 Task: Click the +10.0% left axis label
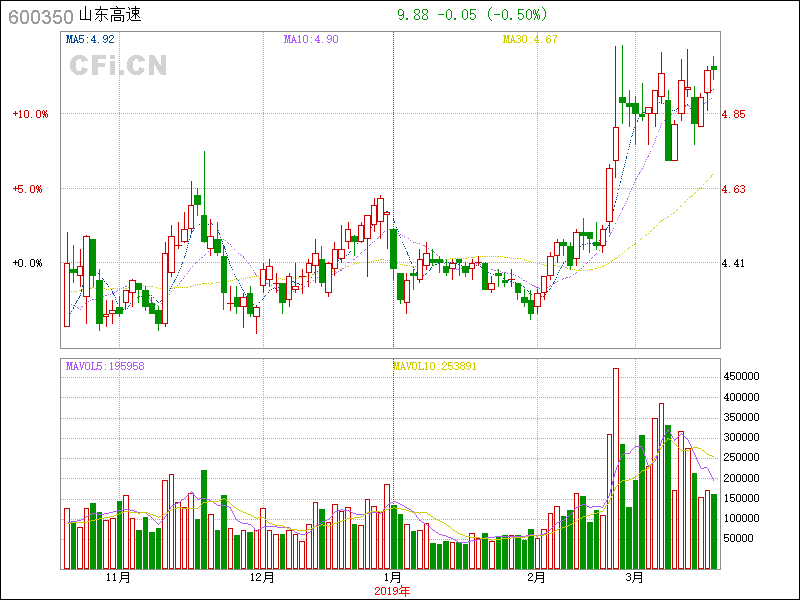coord(30,114)
